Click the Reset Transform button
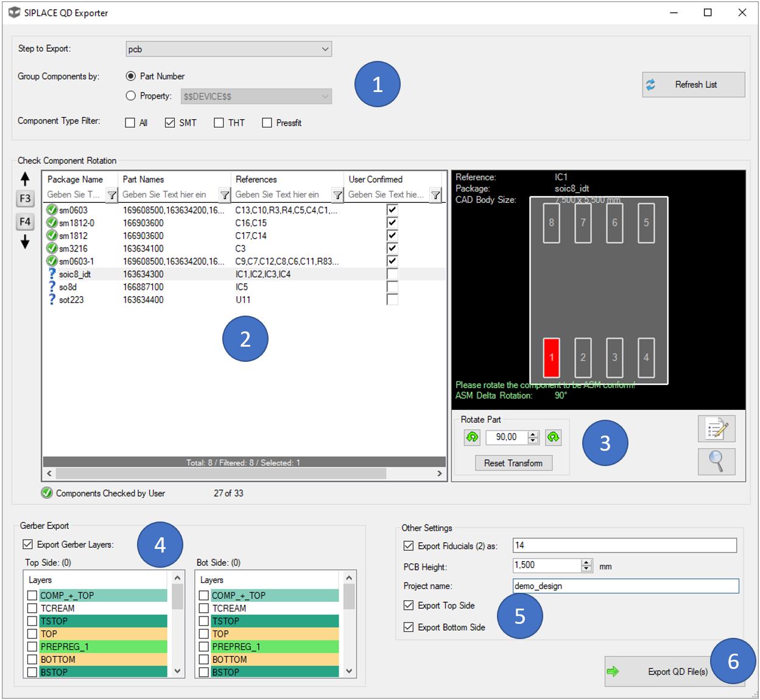760x700 pixels. click(513, 463)
